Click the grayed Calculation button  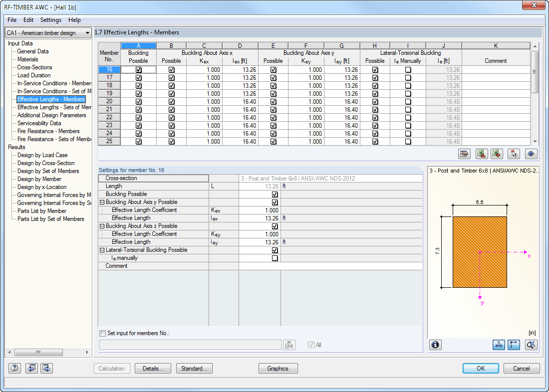coord(111,368)
